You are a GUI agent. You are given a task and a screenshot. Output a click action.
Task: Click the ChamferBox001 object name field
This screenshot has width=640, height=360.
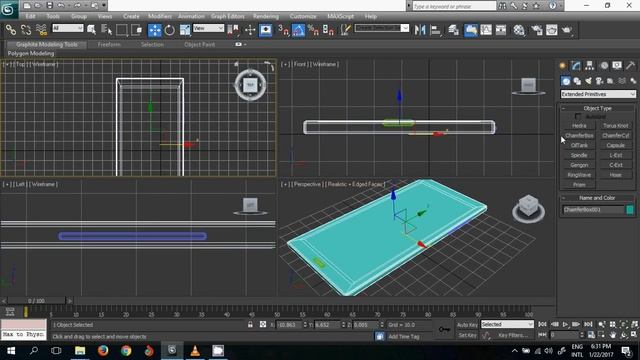tap(593, 210)
